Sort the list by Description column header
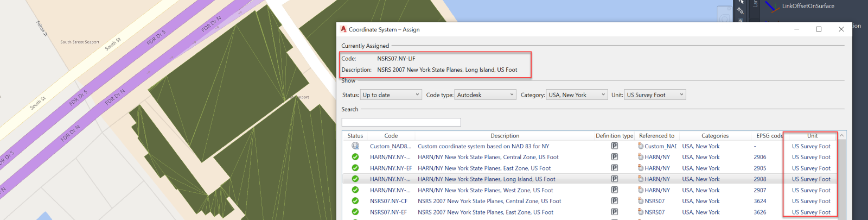This screenshot has width=868, height=220. (505, 136)
